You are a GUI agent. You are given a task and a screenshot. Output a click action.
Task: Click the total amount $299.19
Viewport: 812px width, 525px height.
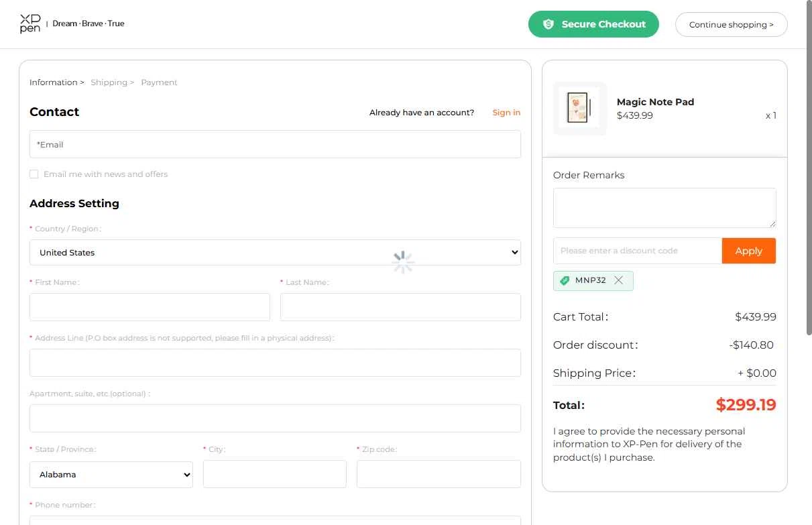(746, 405)
